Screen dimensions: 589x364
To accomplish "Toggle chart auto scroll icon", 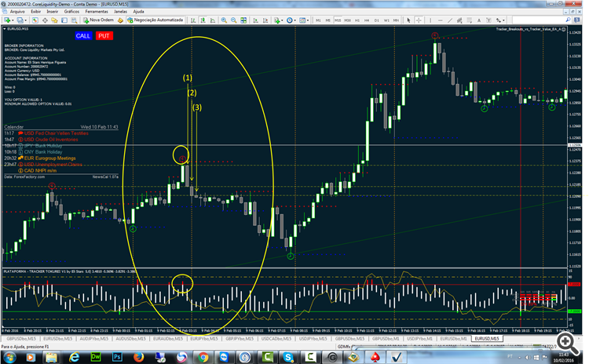I will point(255,20).
